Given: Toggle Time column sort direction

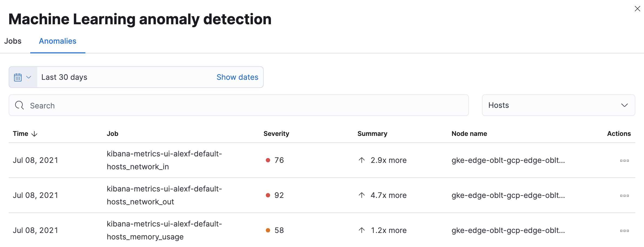Looking at the screenshot, I should 24,133.
